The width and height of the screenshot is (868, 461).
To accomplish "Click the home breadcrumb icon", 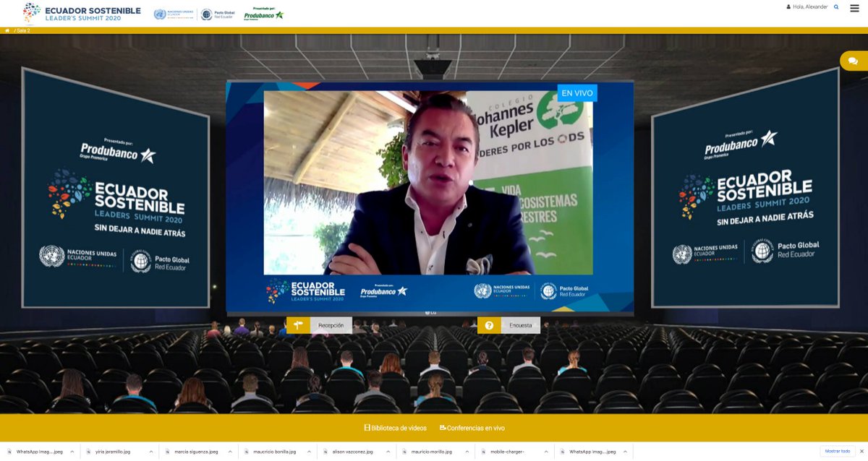I will 7,31.
